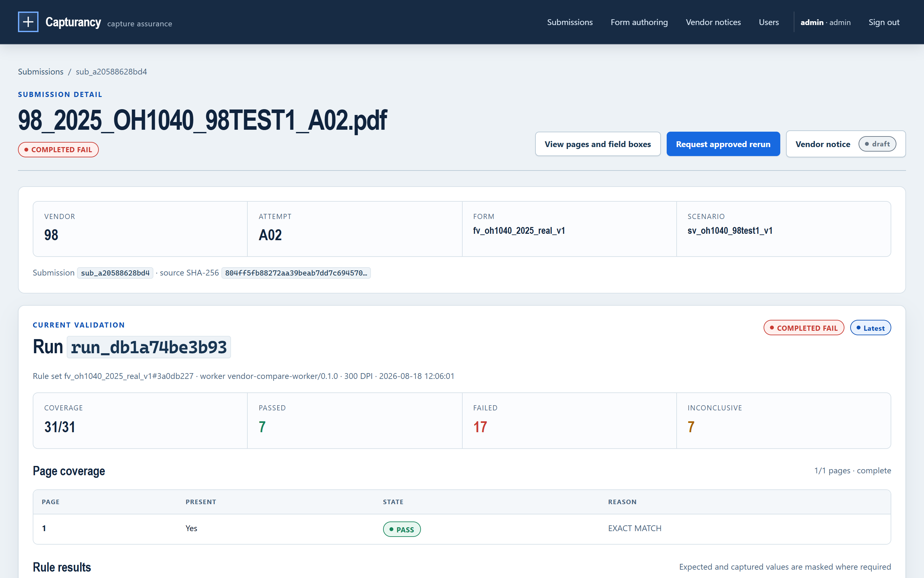Click the STATE column header
The width and height of the screenshot is (924, 578).
393,502
